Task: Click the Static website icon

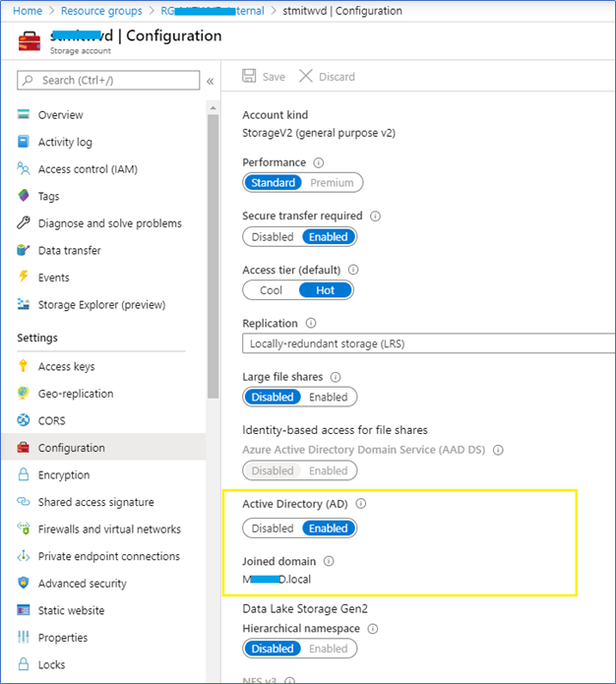Action: tap(23, 610)
